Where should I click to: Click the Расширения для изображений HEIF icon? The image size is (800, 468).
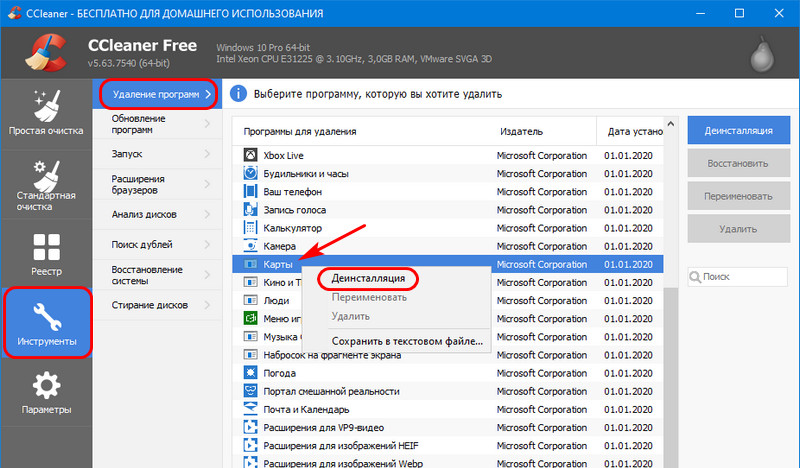coord(250,445)
